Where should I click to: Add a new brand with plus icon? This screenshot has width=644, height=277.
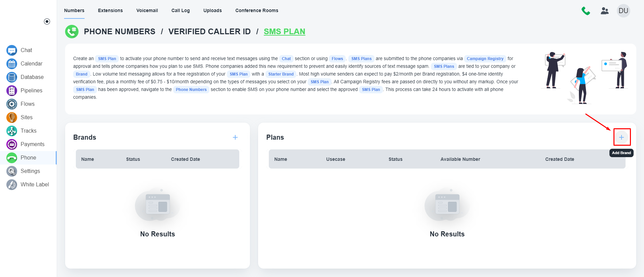tap(235, 137)
